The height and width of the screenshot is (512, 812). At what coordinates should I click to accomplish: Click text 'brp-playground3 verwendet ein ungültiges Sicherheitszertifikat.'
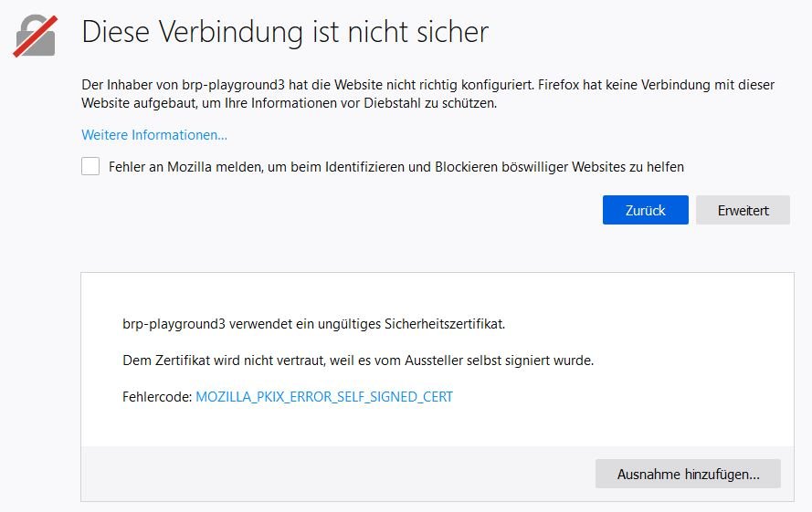[313, 324]
